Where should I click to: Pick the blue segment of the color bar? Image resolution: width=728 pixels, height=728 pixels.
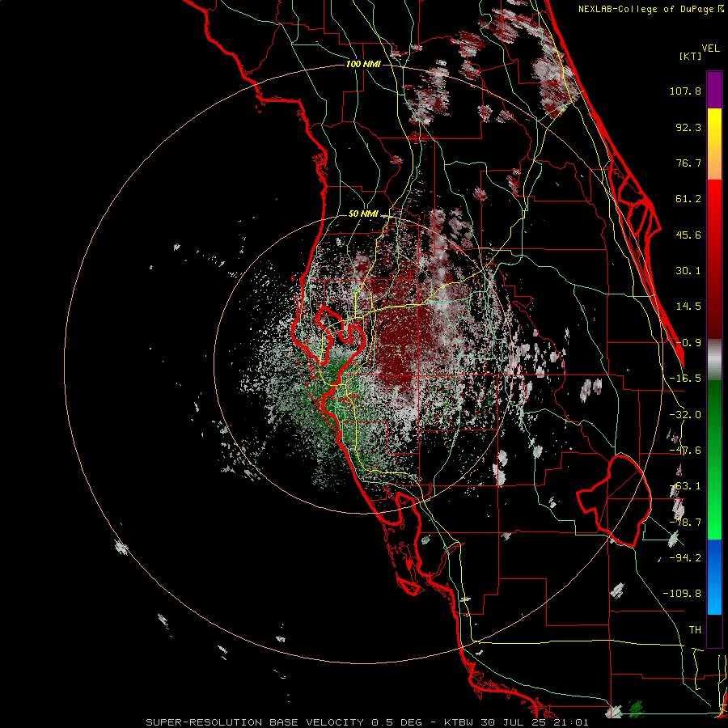[x=714, y=577]
